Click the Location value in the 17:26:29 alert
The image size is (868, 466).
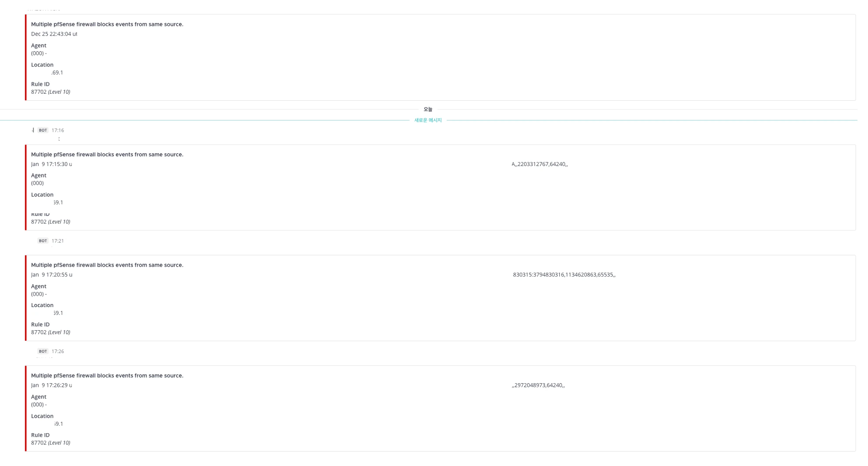tap(58, 424)
